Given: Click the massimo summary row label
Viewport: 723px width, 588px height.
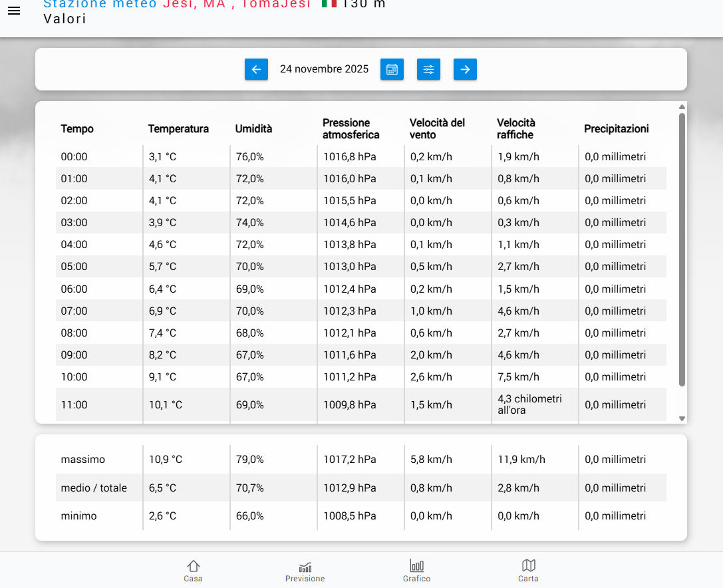Looking at the screenshot, I should pyautogui.click(x=83, y=460).
